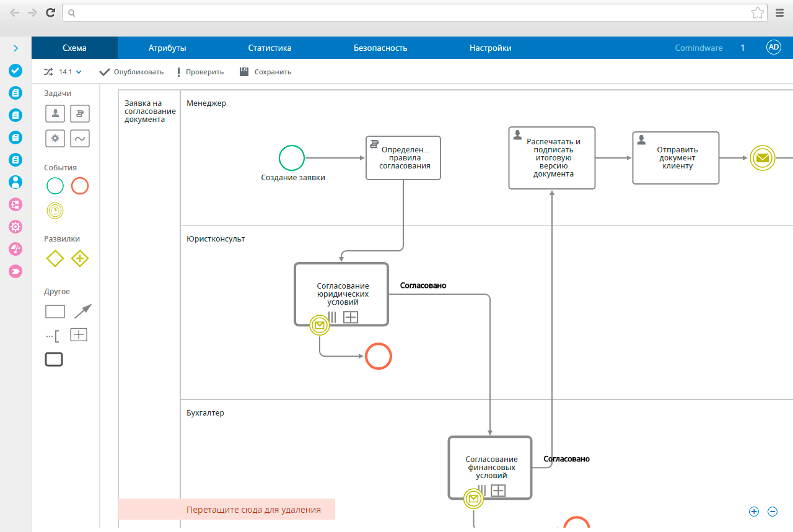Select Создание заявки start event on canvas
Viewport: 793px width, 532px height.
(x=292, y=158)
